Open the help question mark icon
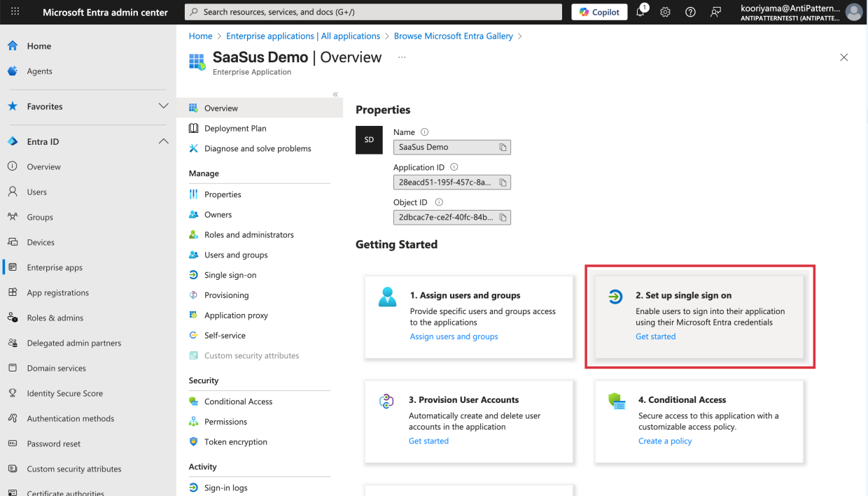This screenshot has width=868, height=496. point(690,12)
